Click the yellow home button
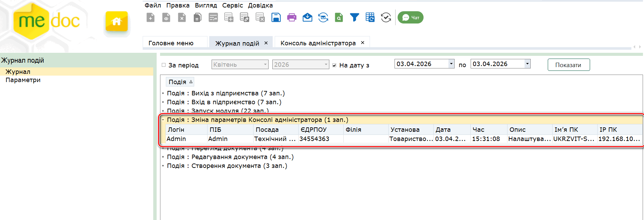The width and height of the screenshot is (644, 220). (116, 21)
